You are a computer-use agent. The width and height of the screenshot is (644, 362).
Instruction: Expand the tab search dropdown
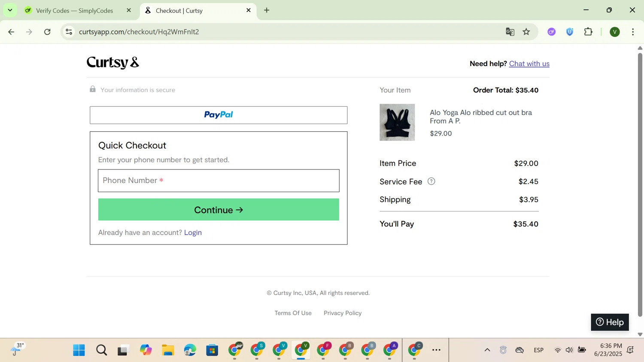pyautogui.click(x=10, y=10)
